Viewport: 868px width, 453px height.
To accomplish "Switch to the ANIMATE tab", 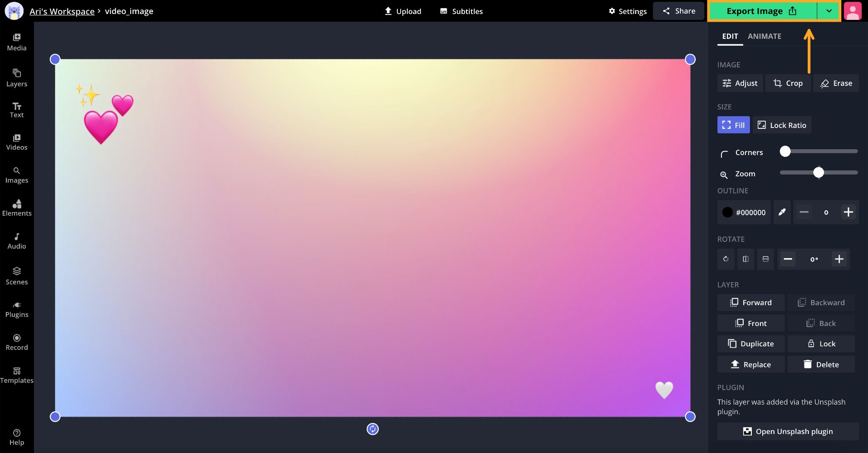I will 764,36.
